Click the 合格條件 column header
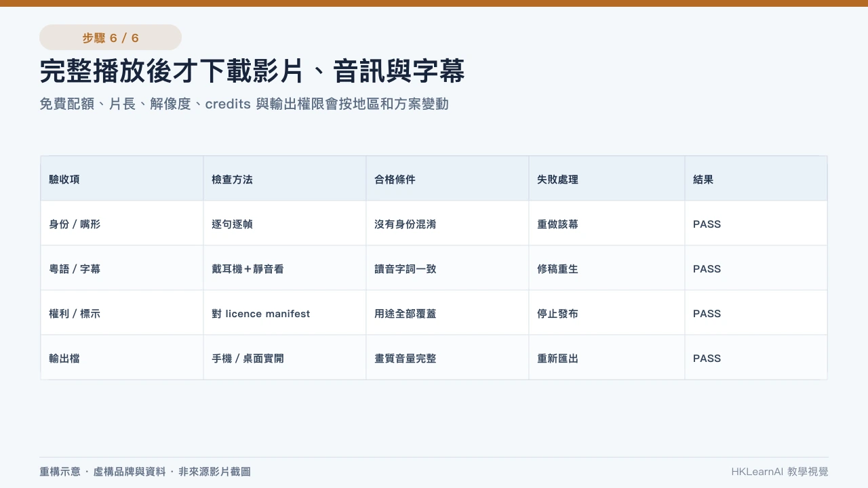This screenshot has height=488, width=868. [448, 179]
